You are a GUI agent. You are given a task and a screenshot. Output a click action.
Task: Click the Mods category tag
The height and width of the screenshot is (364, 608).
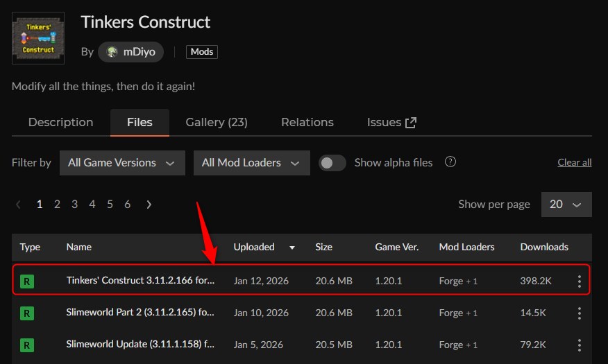(202, 52)
